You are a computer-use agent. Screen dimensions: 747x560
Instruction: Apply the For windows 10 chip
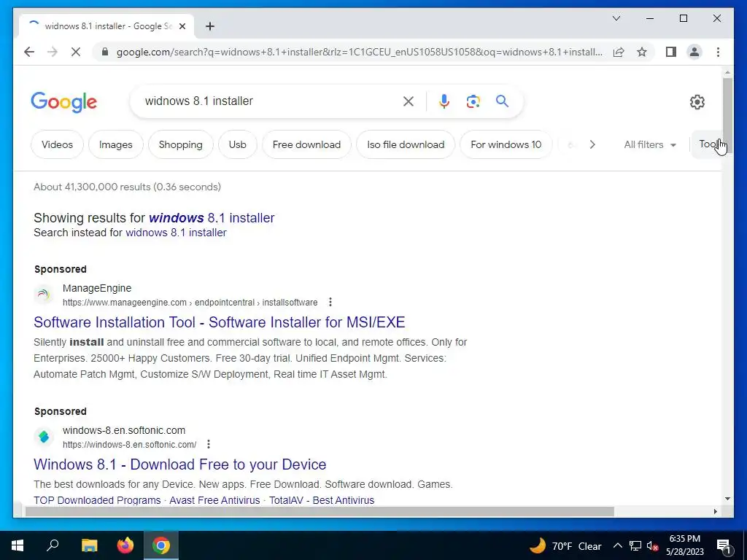506,145
